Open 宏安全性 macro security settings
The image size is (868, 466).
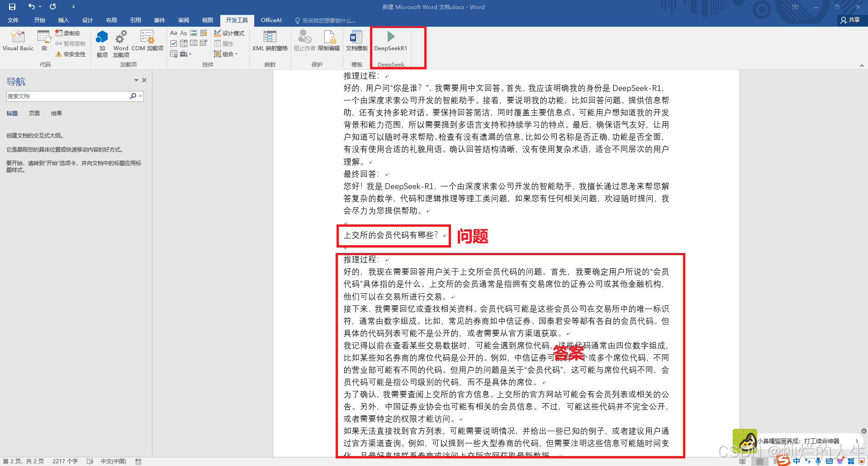[71, 54]
